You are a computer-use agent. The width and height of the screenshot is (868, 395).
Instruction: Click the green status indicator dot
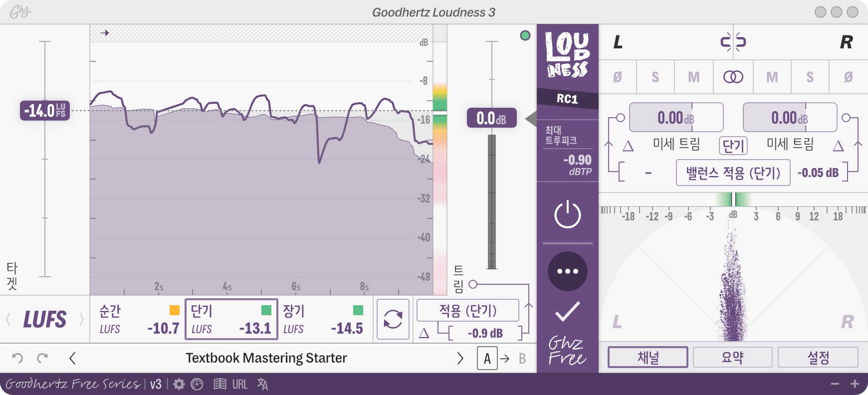coord(525,35)
